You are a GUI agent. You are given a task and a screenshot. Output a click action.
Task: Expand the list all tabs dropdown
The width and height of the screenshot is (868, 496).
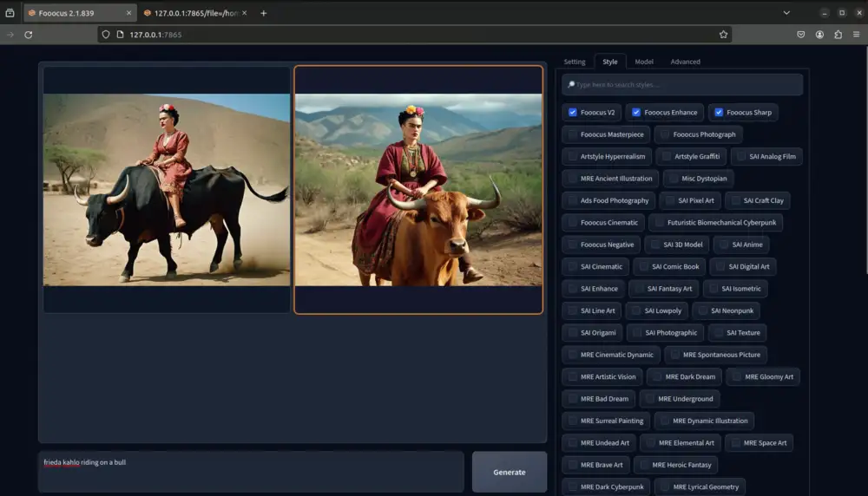tap(786, 13)
